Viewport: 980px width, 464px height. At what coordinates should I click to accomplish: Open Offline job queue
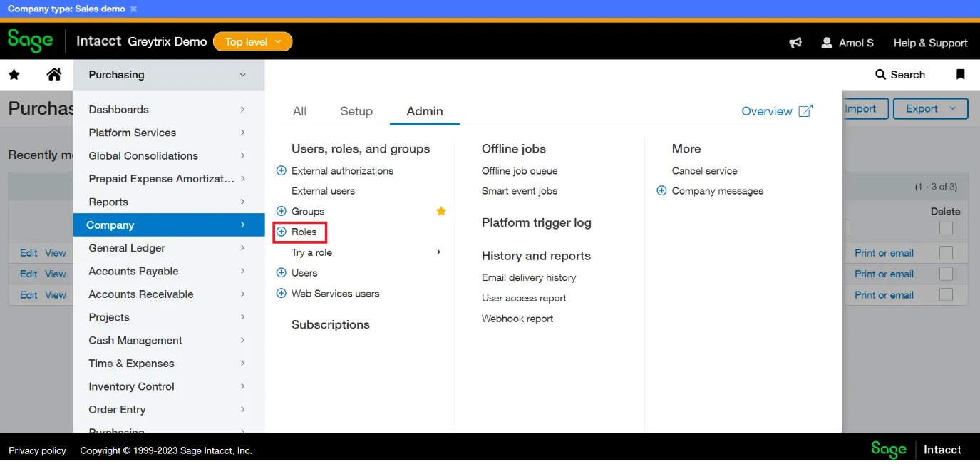click(x=520, y=171)
